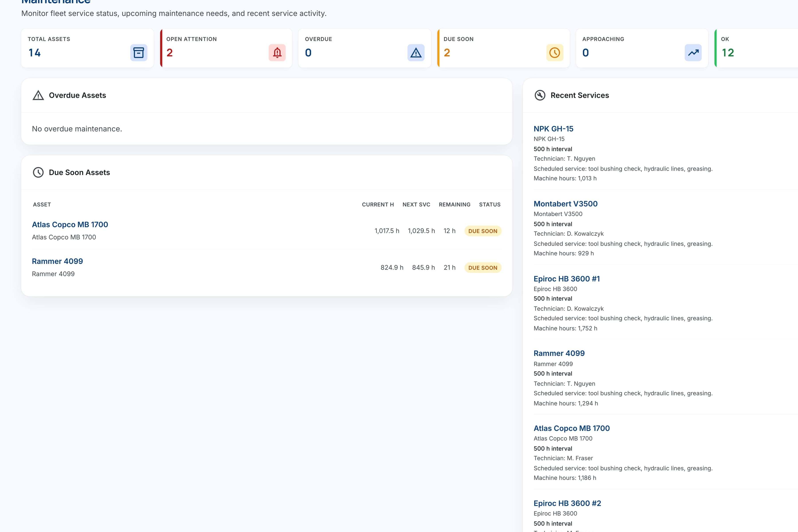The image size is (798, 532).
Task: Open Epiroc HB 3600 #2 service link
Action: tap(567, 503)
